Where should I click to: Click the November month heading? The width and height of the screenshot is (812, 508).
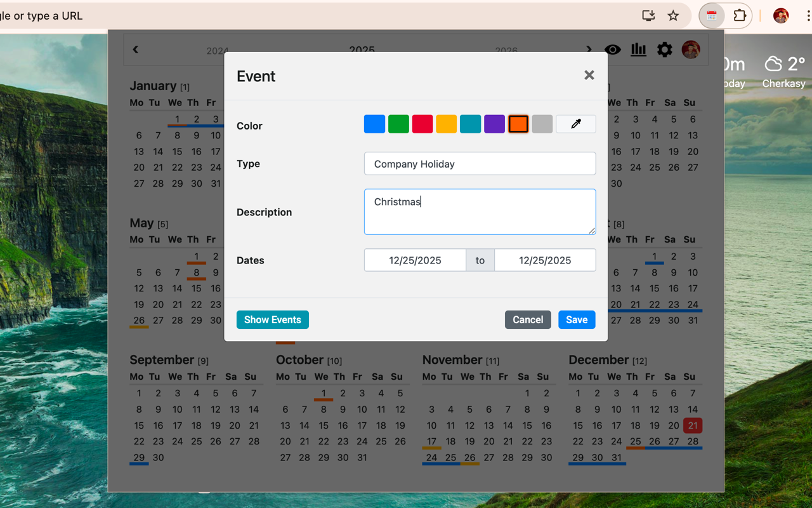pos(453,359)
